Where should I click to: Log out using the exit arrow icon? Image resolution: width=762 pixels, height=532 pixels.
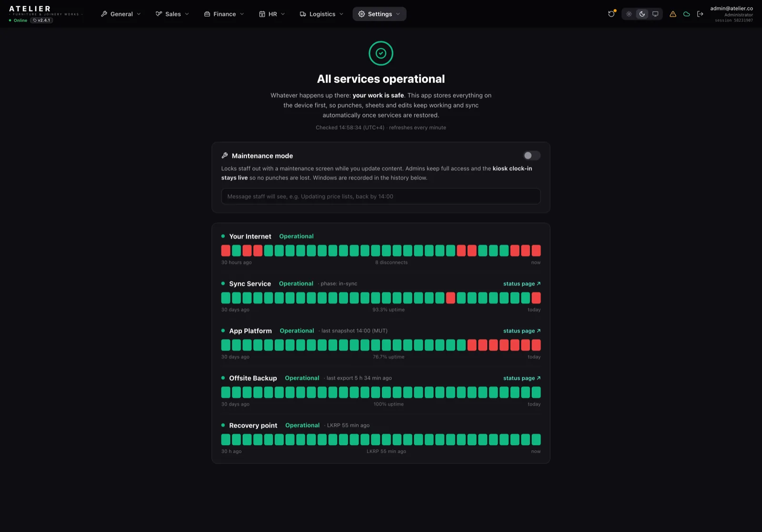click(700, 14)
